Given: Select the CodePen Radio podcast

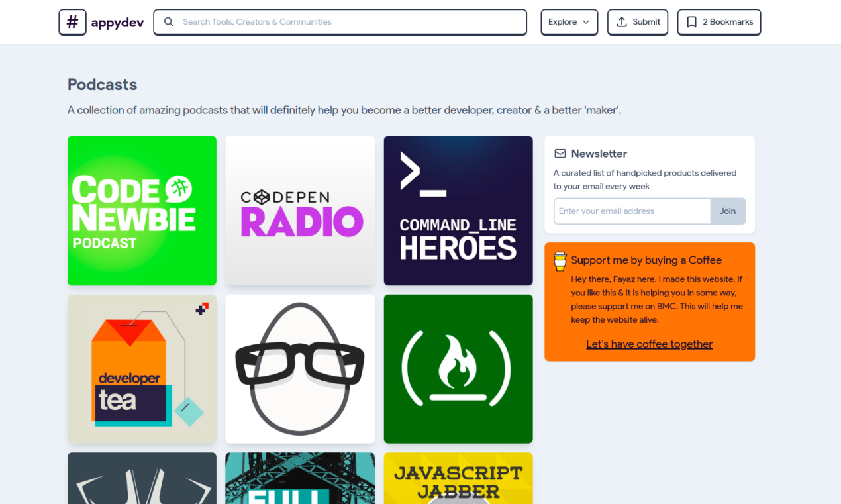Looking at the screenshot, I should (x=299, y=211).
